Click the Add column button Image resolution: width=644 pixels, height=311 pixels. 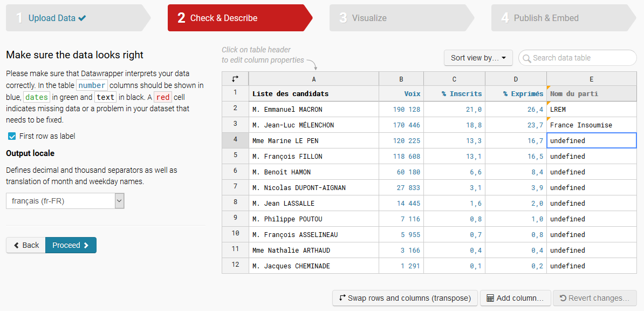(516, 298)
